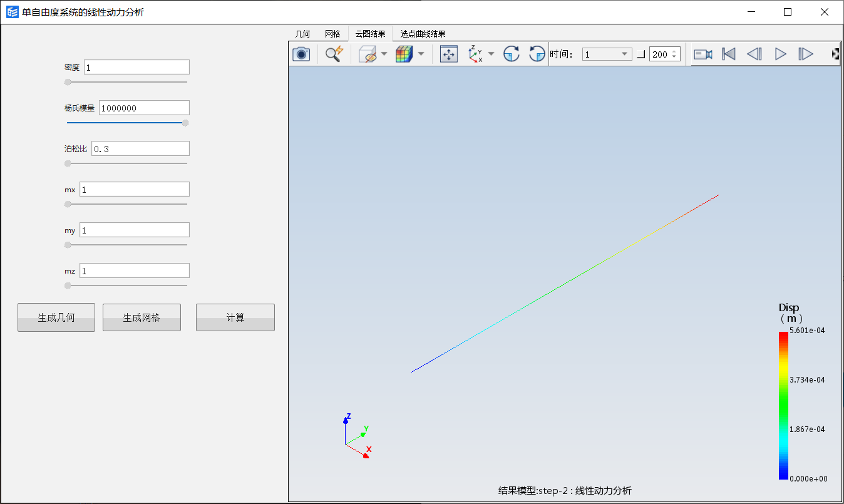Click the Disp color legend bar
Image resolution: width=844 pixels, height=504 pixels.
(783, 406)
